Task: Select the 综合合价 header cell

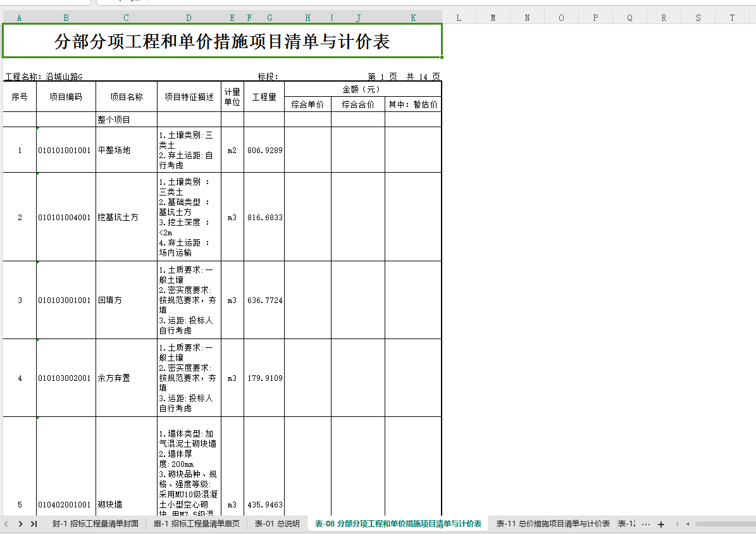Action: [x=358, y=104]
